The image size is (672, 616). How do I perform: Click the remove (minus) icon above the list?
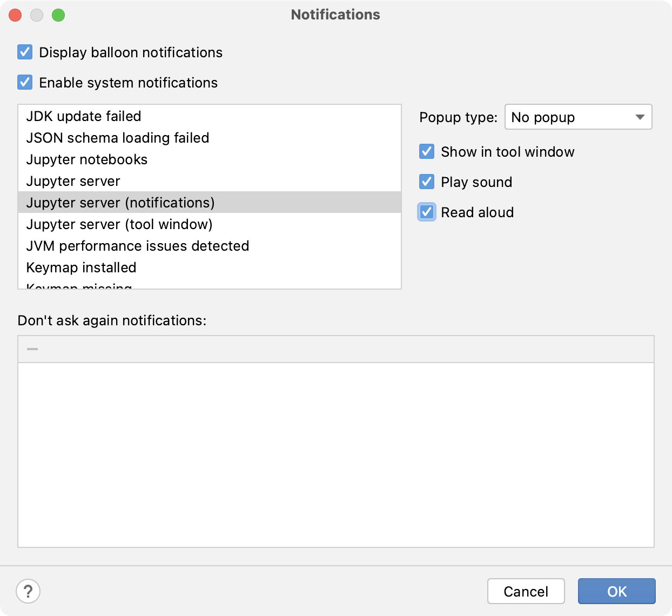coord(33,349)
